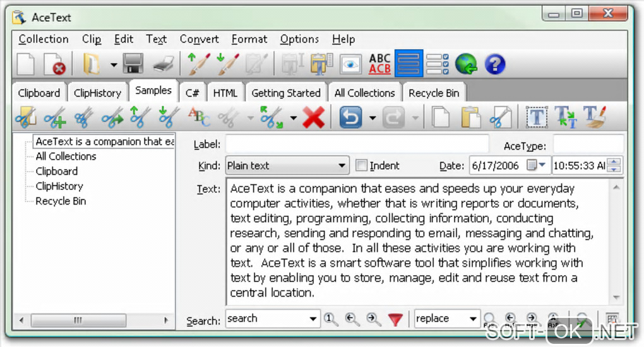Click the ABC ACB sort icon
The image size is (644, 347).
click(379, 64)
